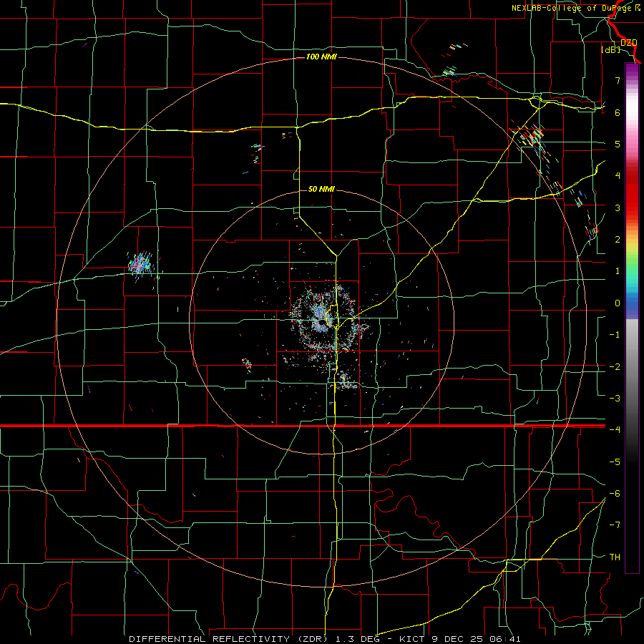Image resolution: width=644 pixels, height=644 pixels.
Task: Click the "2" value on the color scale
Action: tap(618, 240)
